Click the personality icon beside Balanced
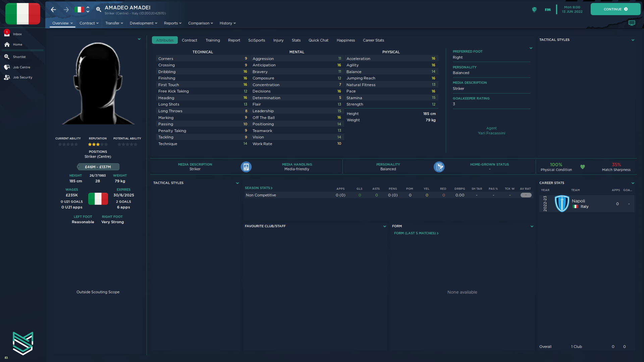 coord(439,167)
